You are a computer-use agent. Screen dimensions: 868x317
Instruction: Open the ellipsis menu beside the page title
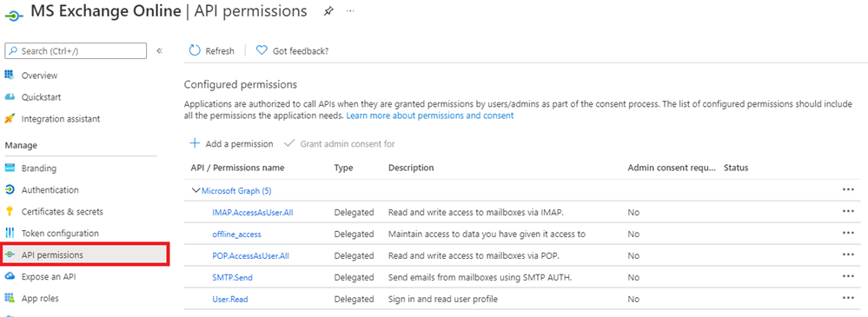tap(350, 11)
